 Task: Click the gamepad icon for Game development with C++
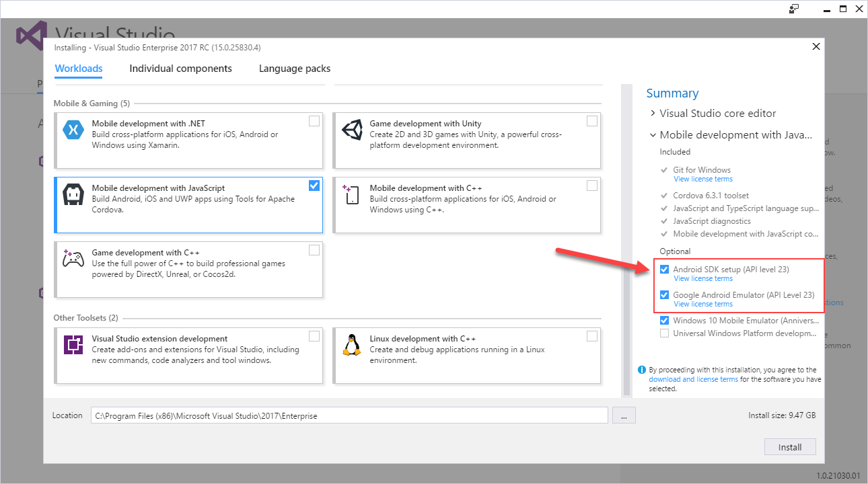[75, 259]
